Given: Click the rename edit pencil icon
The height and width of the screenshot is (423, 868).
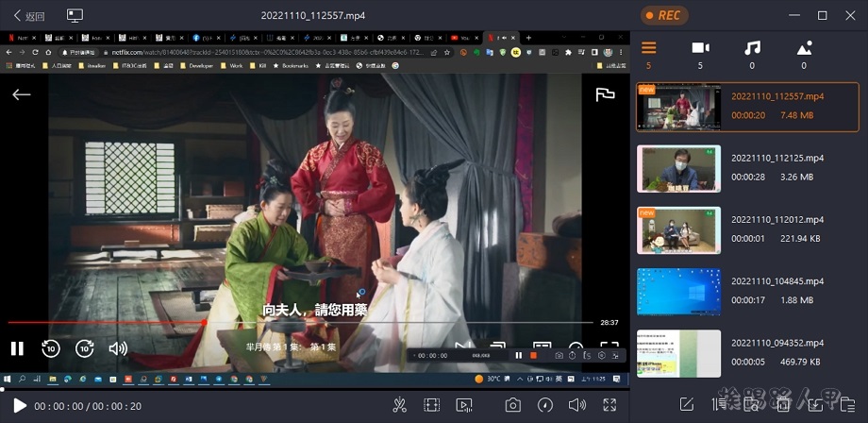Looking at the screenshot, I should click(687, 405).
